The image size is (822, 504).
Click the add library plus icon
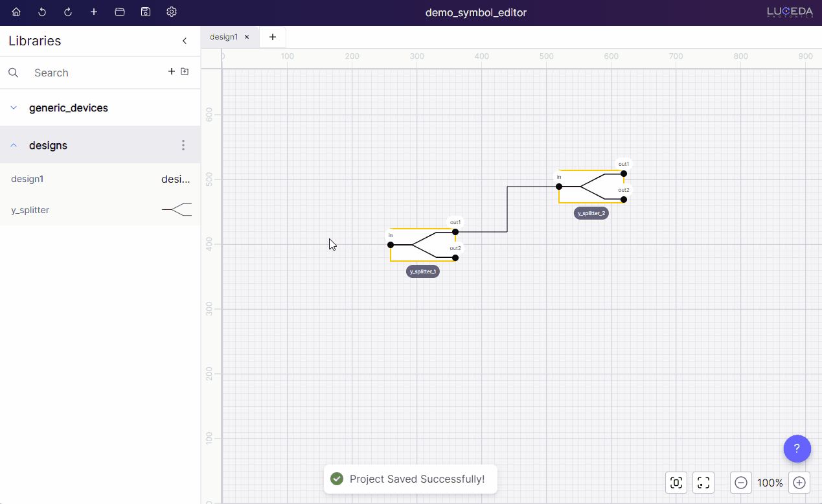click(x=172, y=72)
